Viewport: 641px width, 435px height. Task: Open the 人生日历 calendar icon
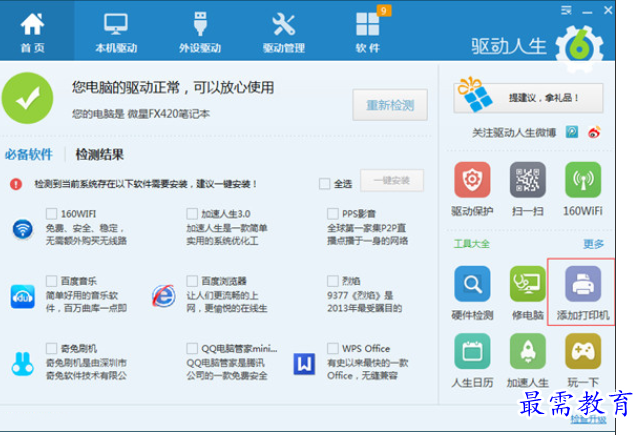pos(472,351)
